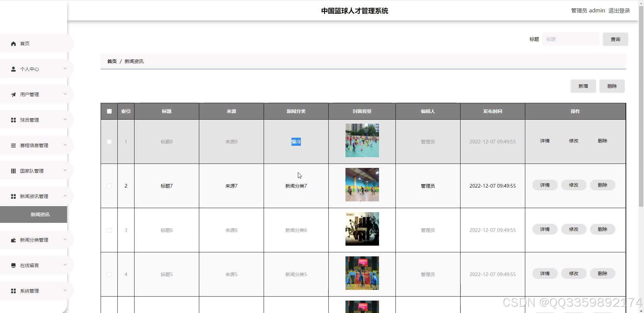
Task: Click the grid icon for 新闻资讯管理
Action: 13,196
